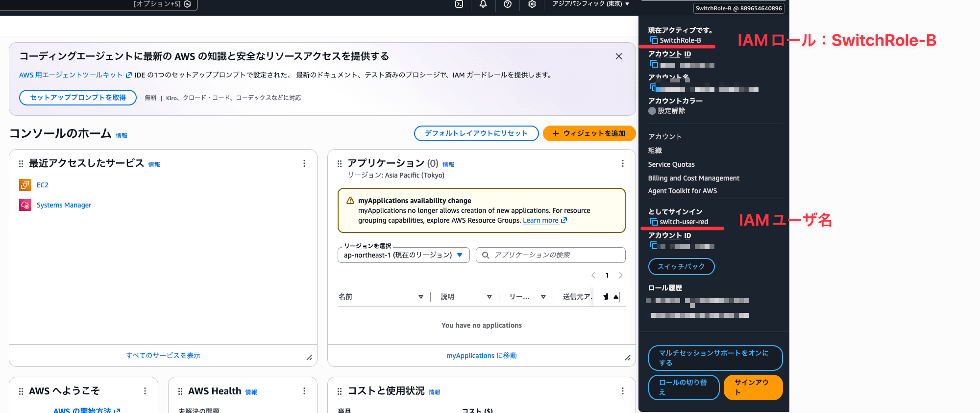This screenshot has height=413, width=980.
Task: Click デフォルトレイアウトにリセット button
Action: [x=476, y=133]
